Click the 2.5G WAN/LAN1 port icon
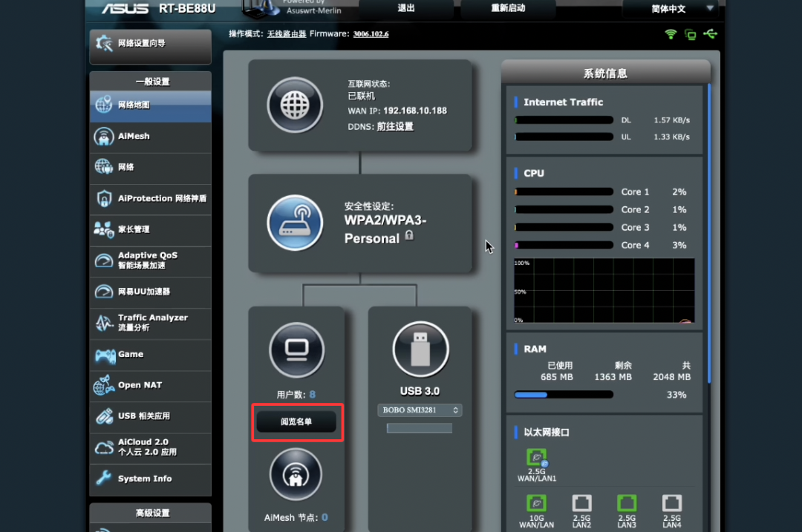The image size is (802, 532). [x=537, y=458]
